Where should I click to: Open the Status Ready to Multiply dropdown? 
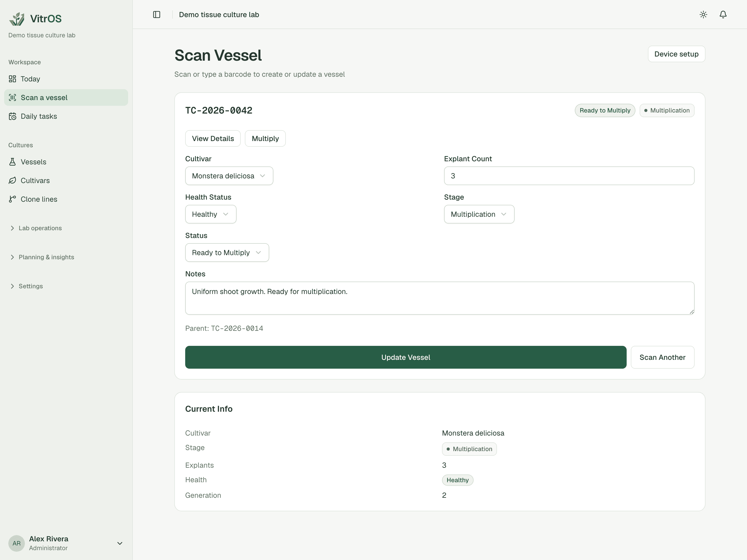(x=227, y=253)
